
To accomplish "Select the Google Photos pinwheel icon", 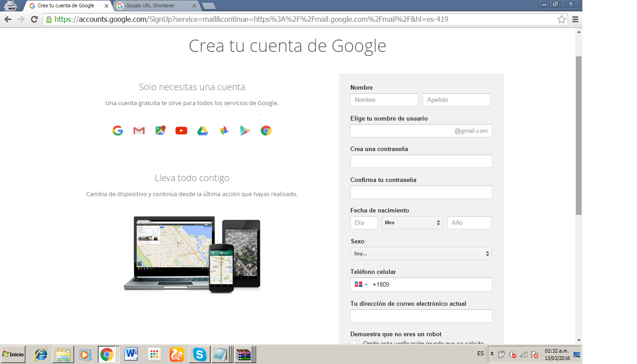I will (x=223, y=131).
